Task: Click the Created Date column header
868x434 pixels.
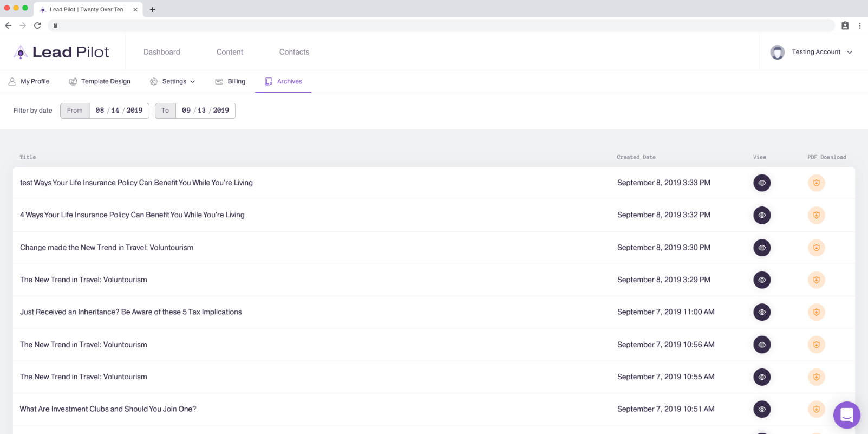Action: [636, 157]
